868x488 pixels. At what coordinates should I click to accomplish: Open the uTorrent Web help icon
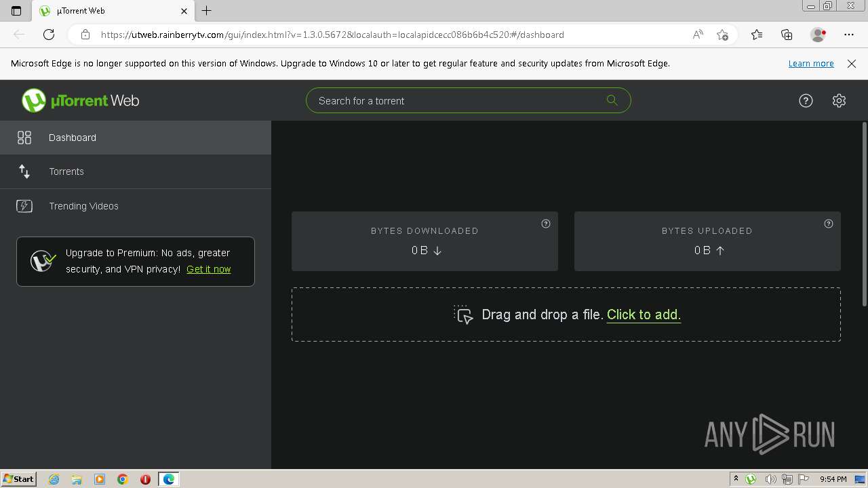[x=806, y=101]
